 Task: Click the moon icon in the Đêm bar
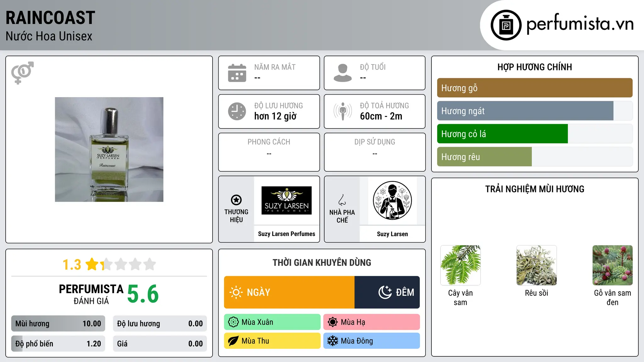[x=385, y=292]
